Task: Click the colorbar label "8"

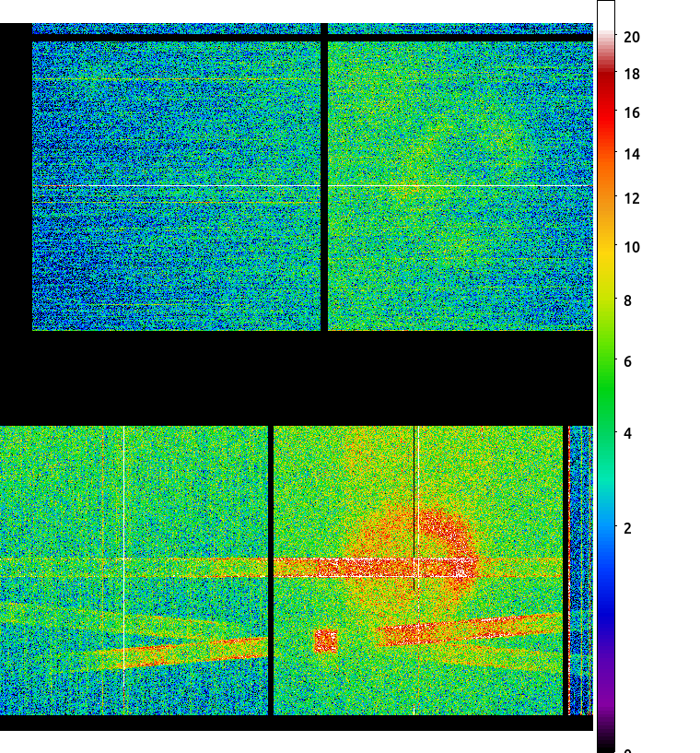Action: [627, 301]
